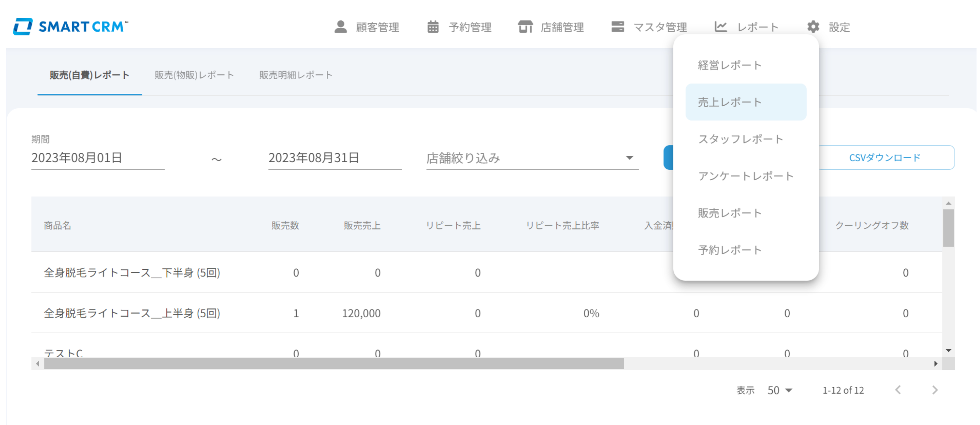Open rows-per-page 50 dropdown
Screen dimensions: 980x425
point(780,390)
